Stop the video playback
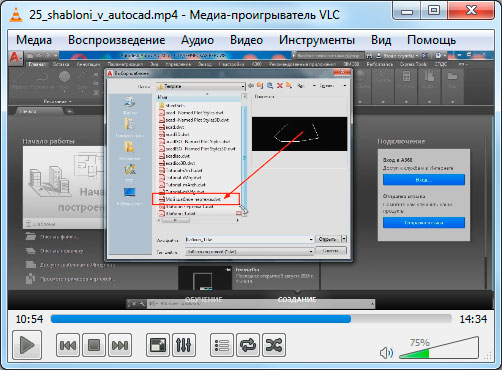 tap(94, 345)
